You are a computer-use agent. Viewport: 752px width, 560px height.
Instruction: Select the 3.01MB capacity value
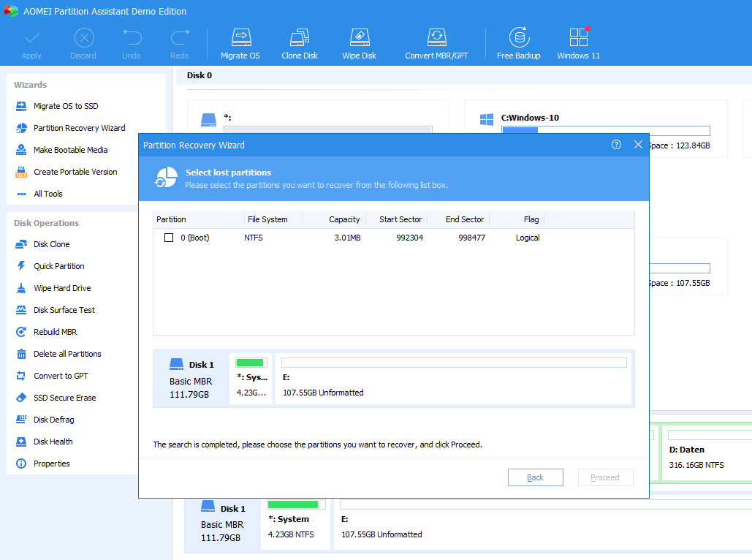347,238
